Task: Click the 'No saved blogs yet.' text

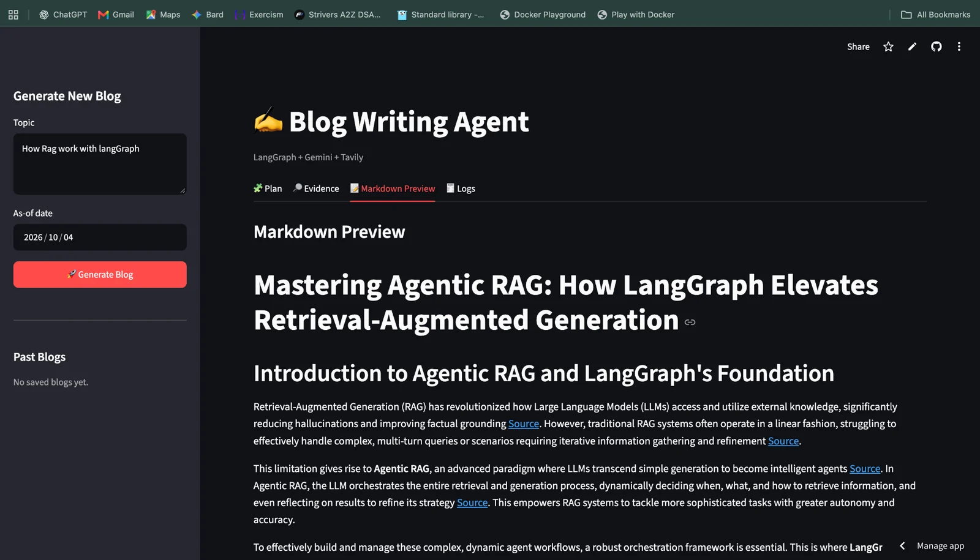Action: [51, 382]
